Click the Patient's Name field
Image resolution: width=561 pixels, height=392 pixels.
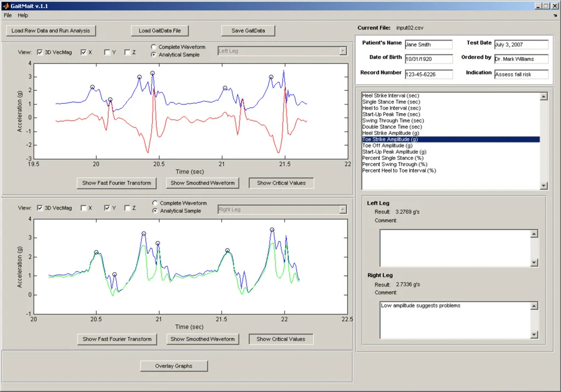(428, 44)
